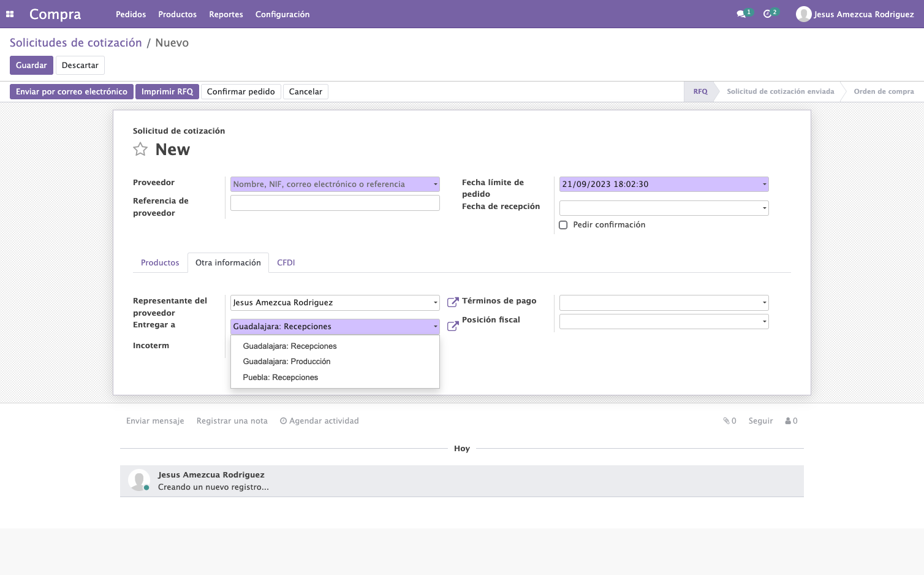Image resolution: width=924 pixels, height=575 pixels.
Task: Open Fecha límite de pedido date picker
Action: 664,184
